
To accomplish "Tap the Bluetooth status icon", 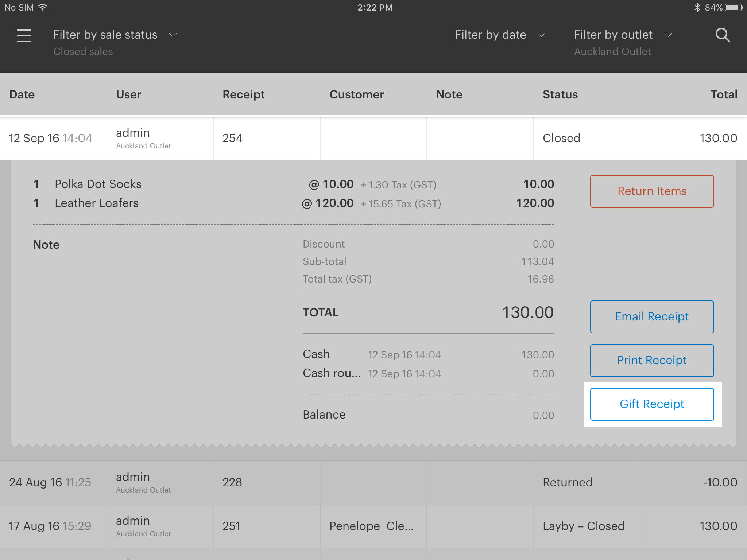I will 697,8.
